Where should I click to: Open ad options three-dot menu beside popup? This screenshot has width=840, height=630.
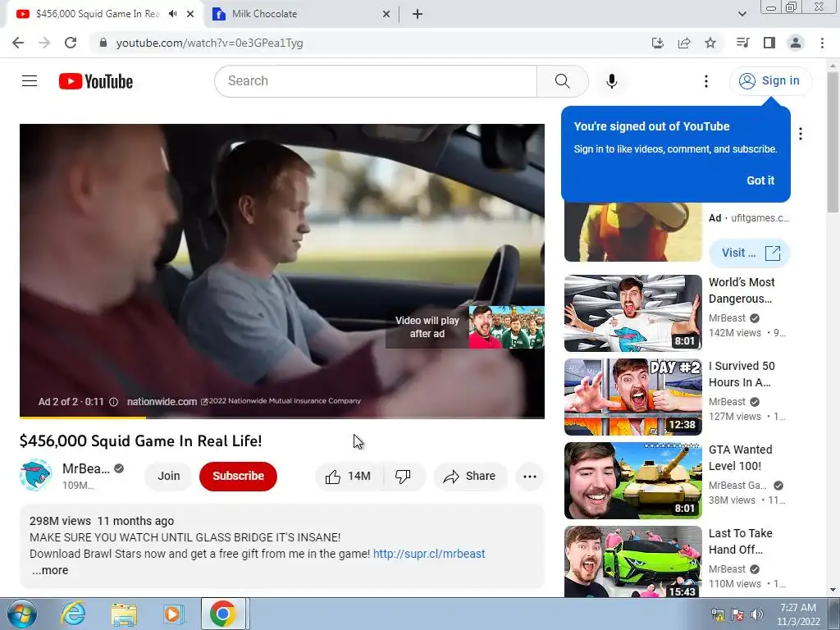tap(801, 134)
